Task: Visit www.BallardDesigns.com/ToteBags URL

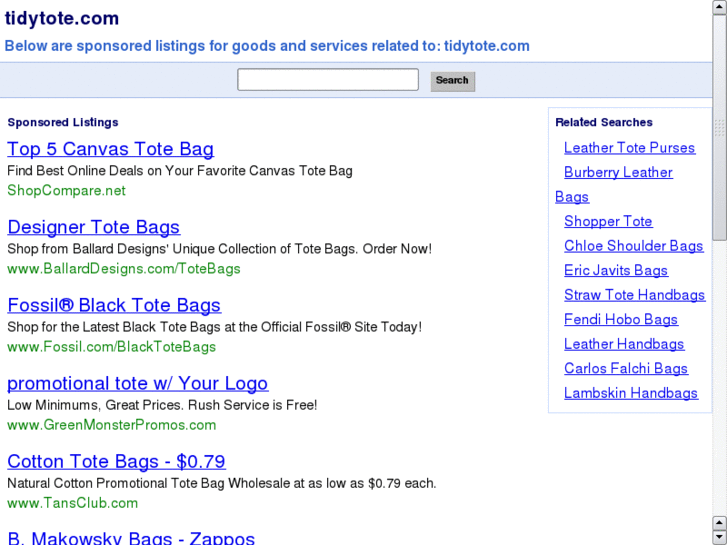Action: click(124, 269)
